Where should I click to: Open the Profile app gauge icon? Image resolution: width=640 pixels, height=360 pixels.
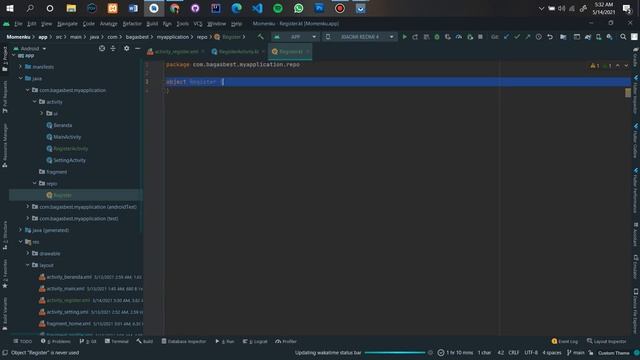[x=459, y=37]
